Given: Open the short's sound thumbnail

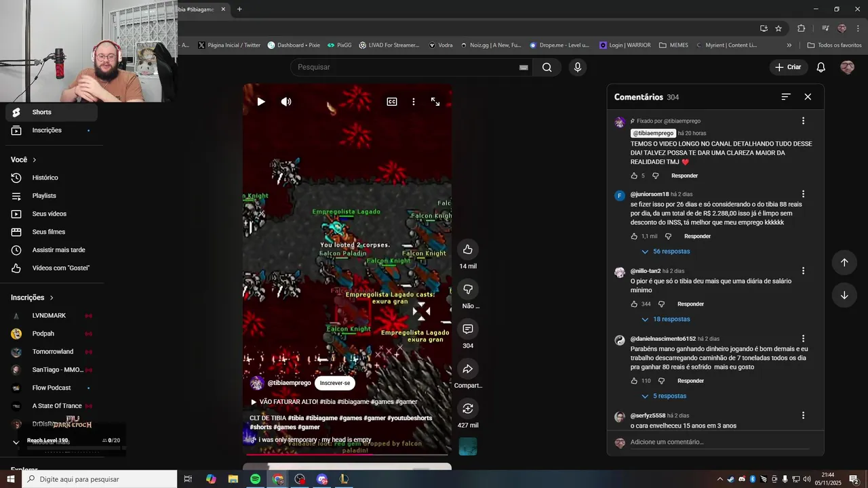Looking at the screenshot, I should [468, 446].
